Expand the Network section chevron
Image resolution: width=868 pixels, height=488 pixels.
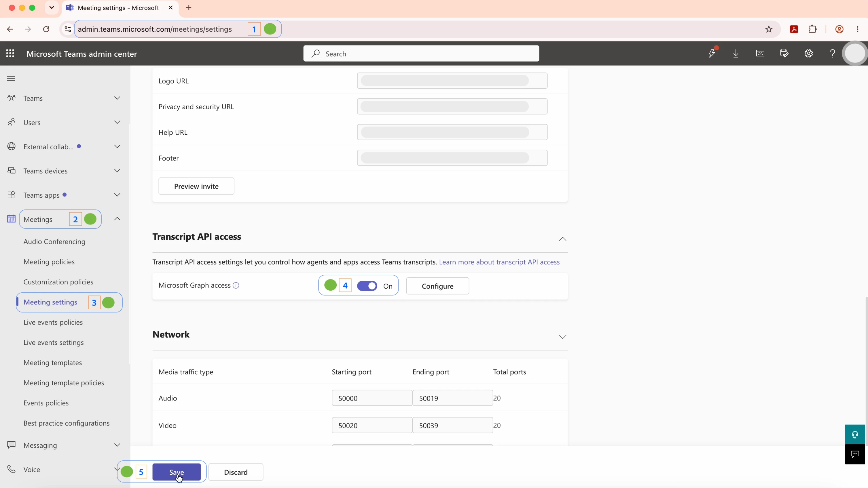point(562,337)
